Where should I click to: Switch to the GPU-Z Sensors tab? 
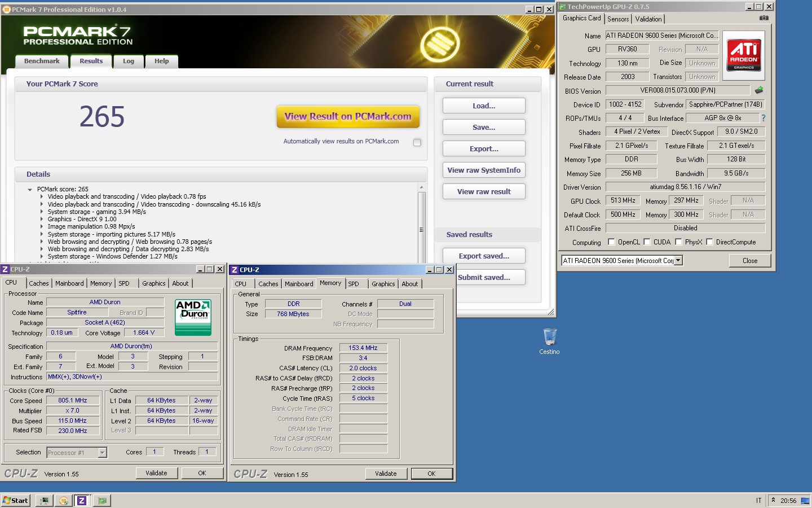(x=618, y=19)
